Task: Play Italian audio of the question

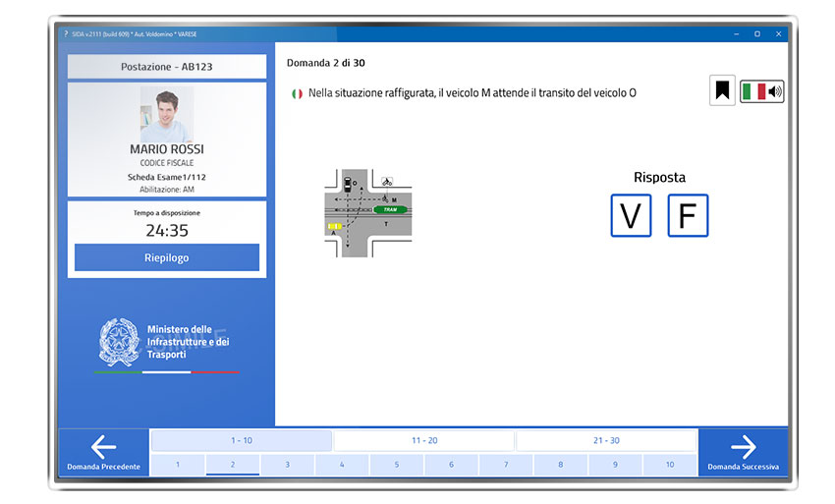Action: click(762, 92)
